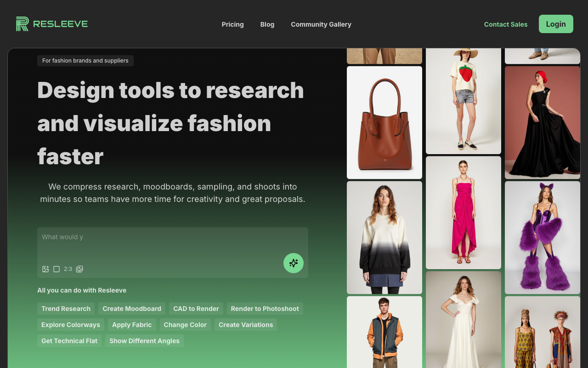588x368 pixels.
Task: Choose the Create Moodboard option
Action: click(132, 309)
